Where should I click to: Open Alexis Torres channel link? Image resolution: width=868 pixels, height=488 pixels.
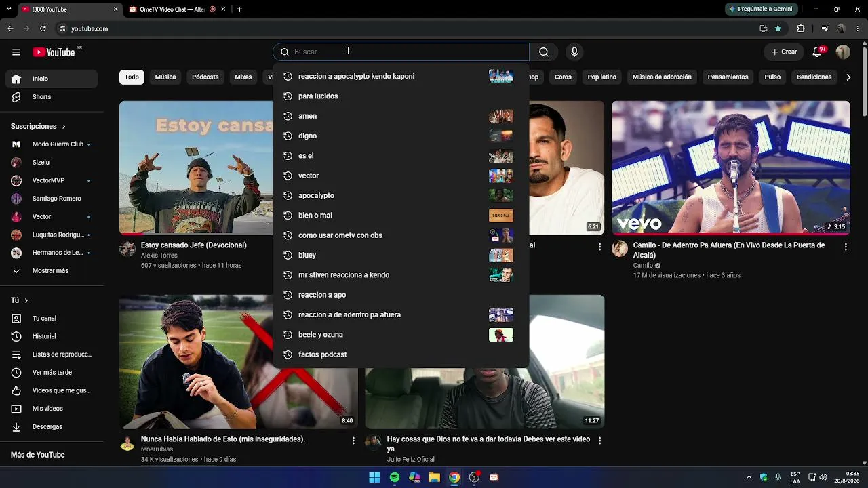[x=159, y=256]
